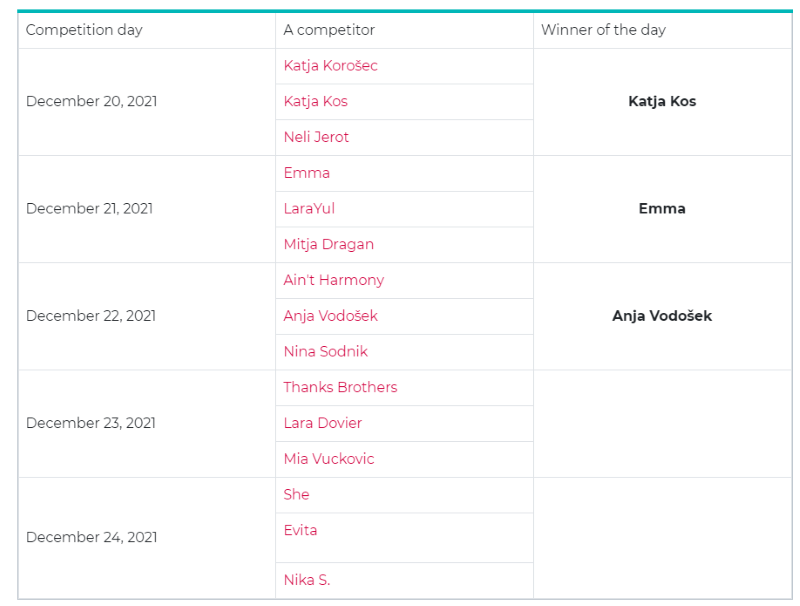Open the Neli Jerot link
800x606 pixels.
316,137
